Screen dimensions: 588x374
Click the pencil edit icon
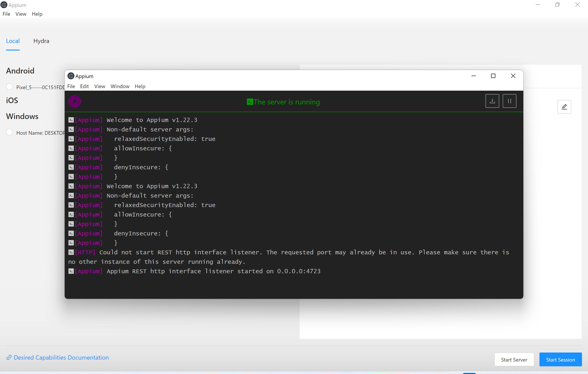[564, 107]
